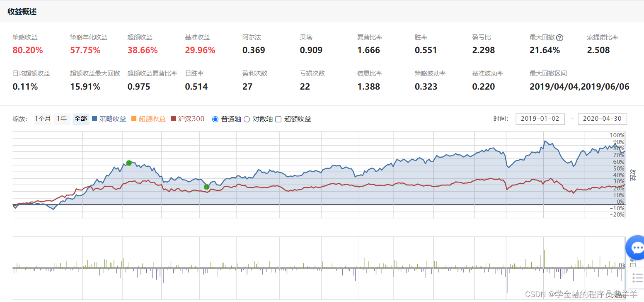Select the 收益概述 section heading
Screen dimensions: 644x302
[22, 12]
